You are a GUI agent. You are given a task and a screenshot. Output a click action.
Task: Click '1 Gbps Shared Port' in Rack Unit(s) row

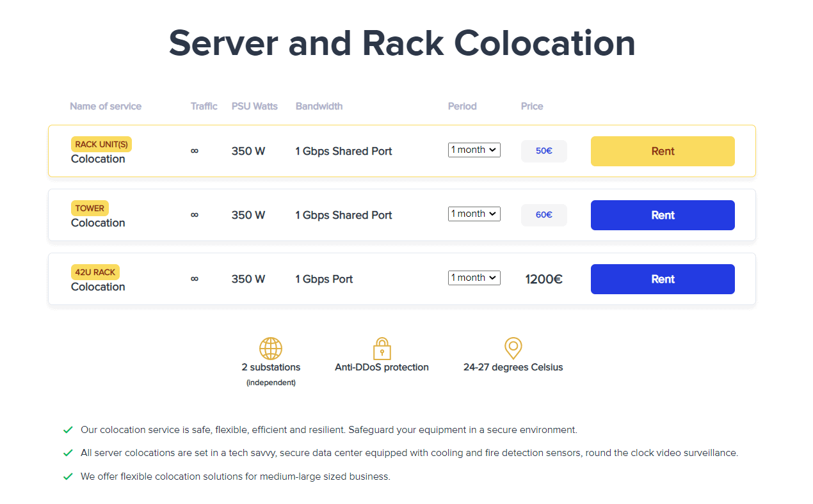coord(344,151)
